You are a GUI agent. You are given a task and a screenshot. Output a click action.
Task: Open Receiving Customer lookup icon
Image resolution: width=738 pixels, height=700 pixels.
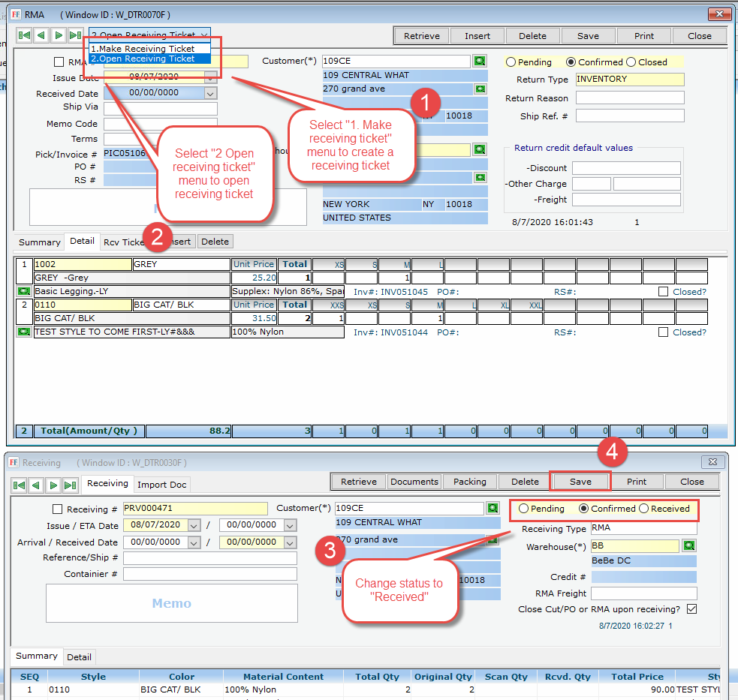(x=493, y=509)
